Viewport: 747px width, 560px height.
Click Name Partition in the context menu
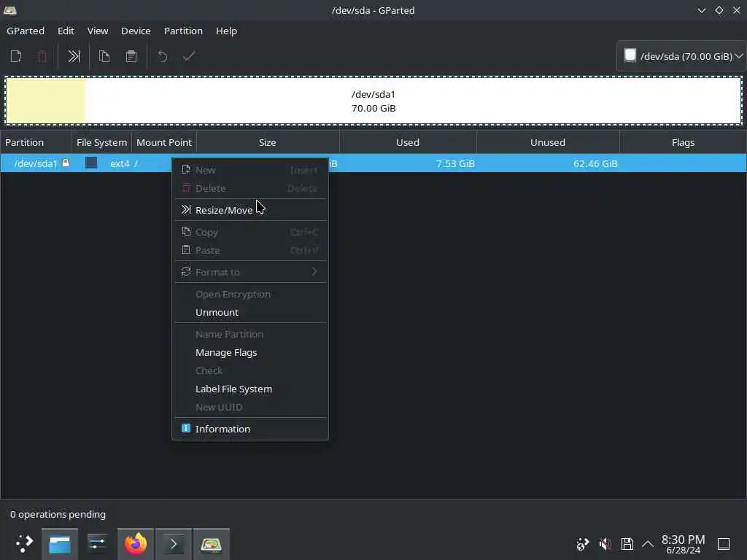click(250, 334)
